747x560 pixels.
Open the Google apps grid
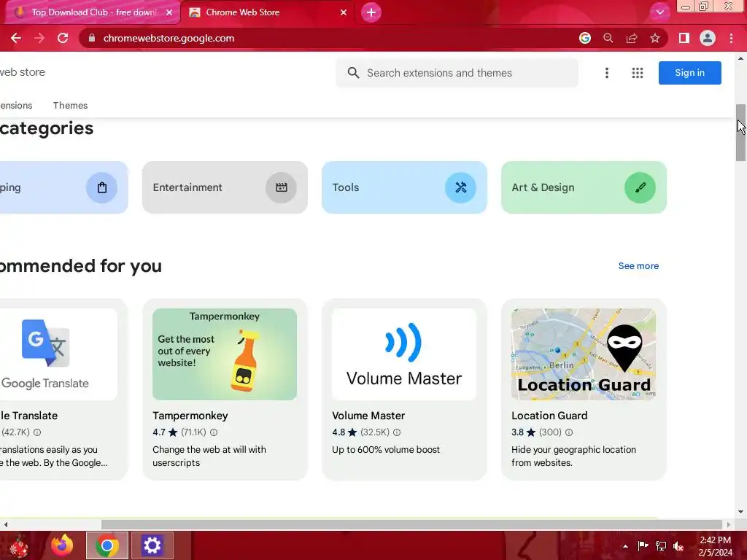point(638,73)
